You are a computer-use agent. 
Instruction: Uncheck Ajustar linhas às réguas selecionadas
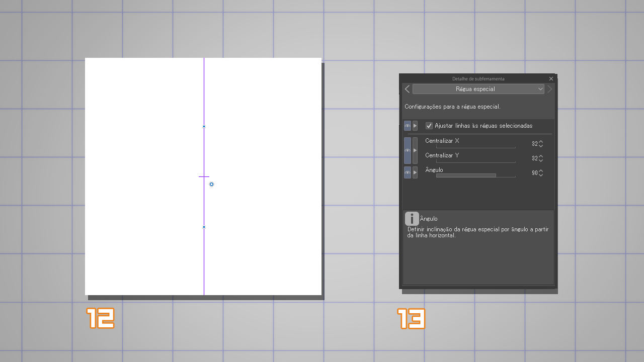point(429,126)
